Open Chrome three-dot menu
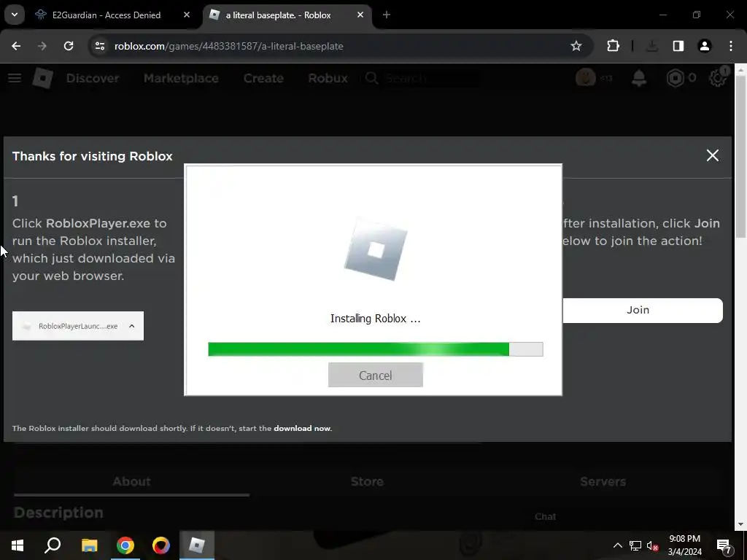Screen dimensions: 747x560 731,46
